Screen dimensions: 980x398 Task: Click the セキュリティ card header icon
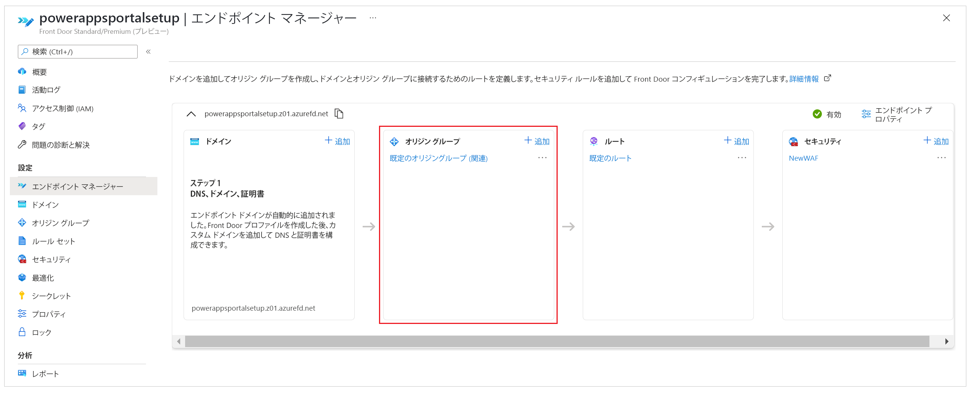coord(793,141)
